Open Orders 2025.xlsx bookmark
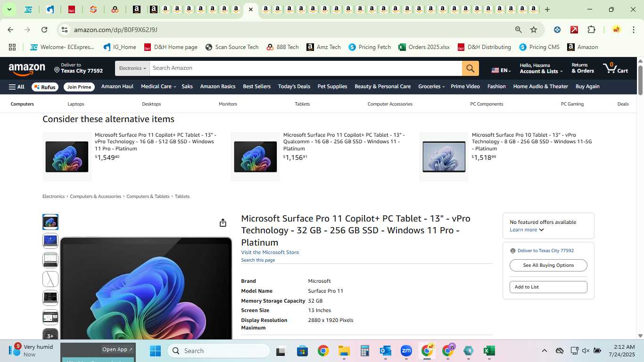This screenshot has width=644, height=362. (x=424, y=47)
